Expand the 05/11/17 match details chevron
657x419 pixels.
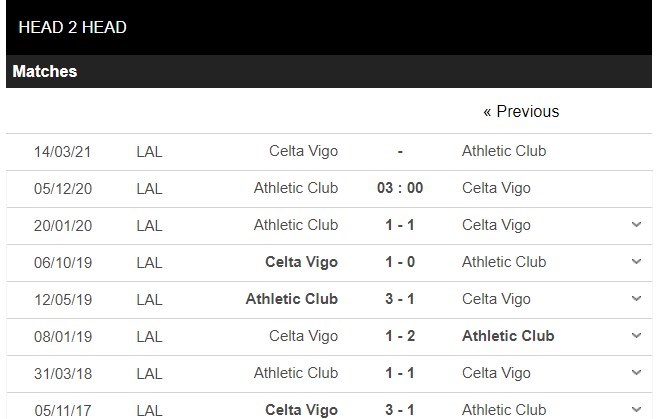tap(637, 409)
